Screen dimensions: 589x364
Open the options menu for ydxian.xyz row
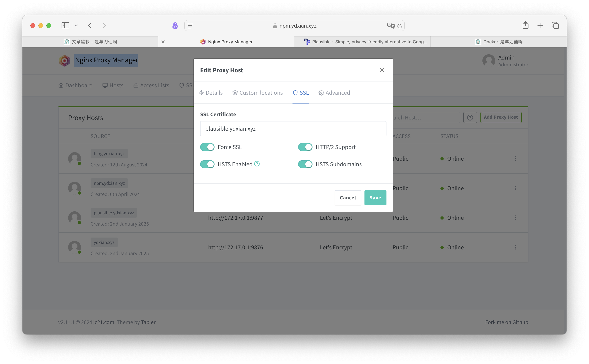point(515,247)
